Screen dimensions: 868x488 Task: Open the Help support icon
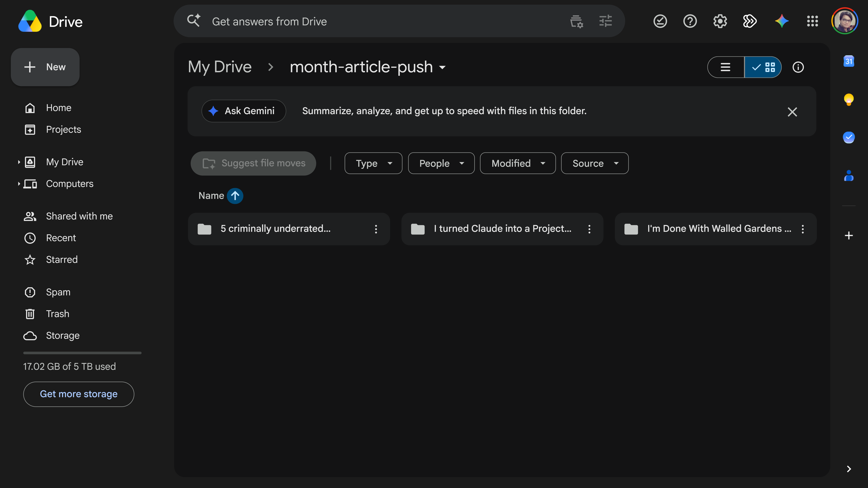690,21
